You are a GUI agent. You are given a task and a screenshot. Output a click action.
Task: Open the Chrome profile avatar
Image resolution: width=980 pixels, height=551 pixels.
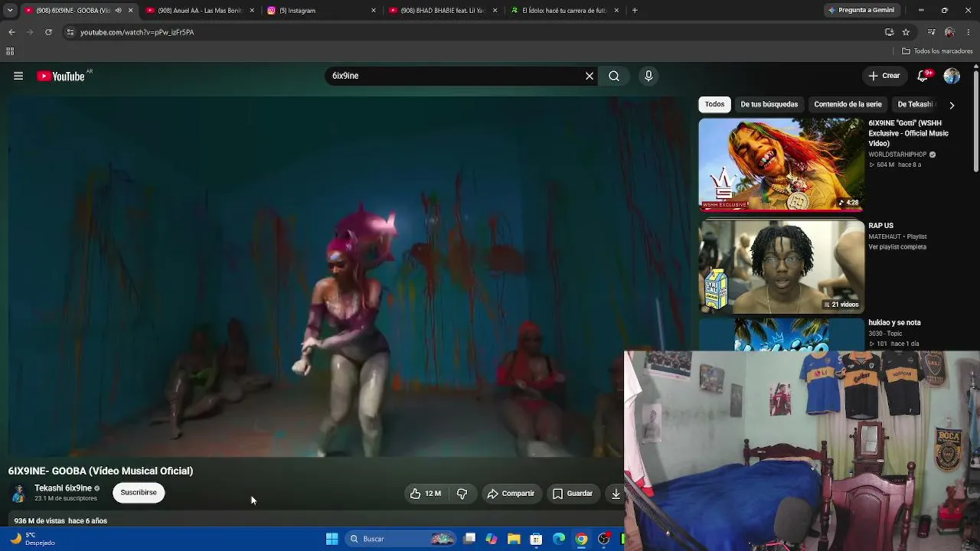coord(949,32)
